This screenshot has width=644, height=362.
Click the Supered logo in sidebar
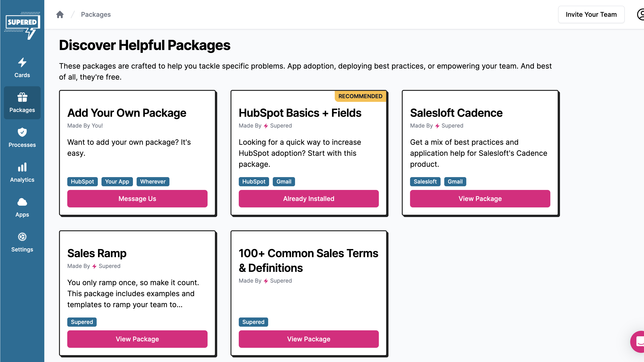pyautogui.click(x=22, y=25)
